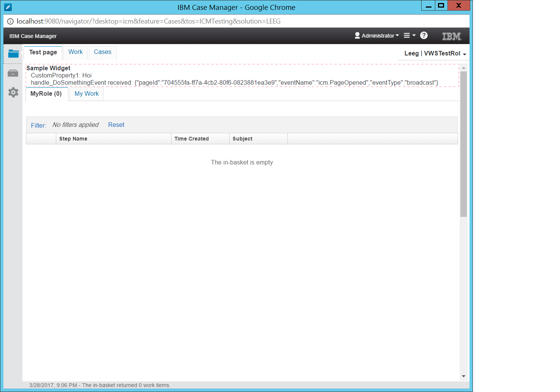This screenshot has height=392, width=560.
Task: Open the Administrator user menu
Action: (x=377, y=35)
